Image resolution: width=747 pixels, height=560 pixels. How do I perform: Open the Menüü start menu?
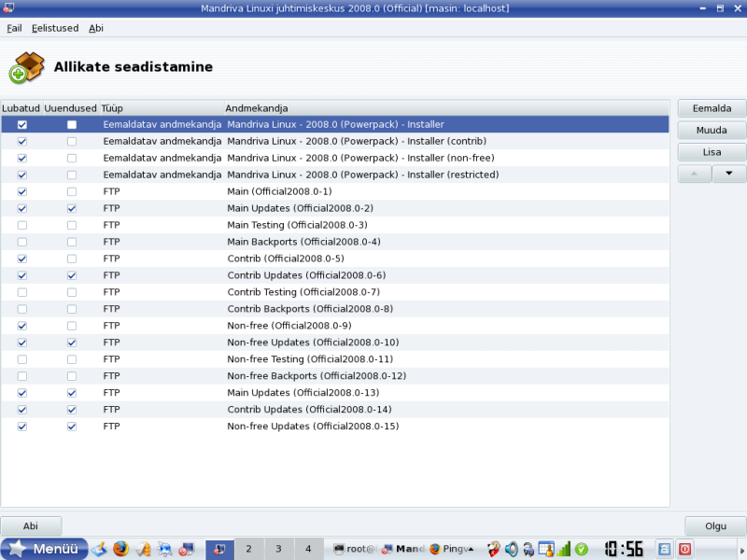(44, 549)
